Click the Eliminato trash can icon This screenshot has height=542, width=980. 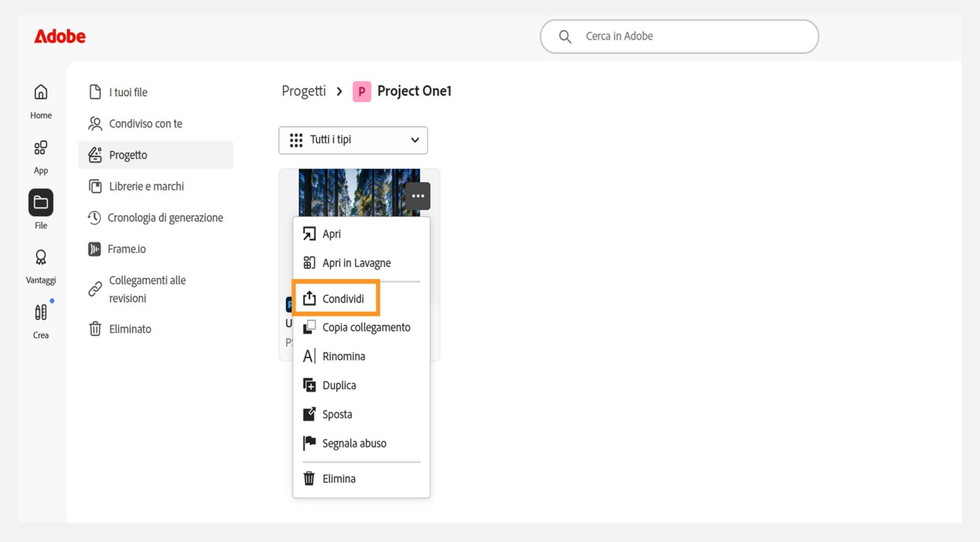tap(95, 328)
